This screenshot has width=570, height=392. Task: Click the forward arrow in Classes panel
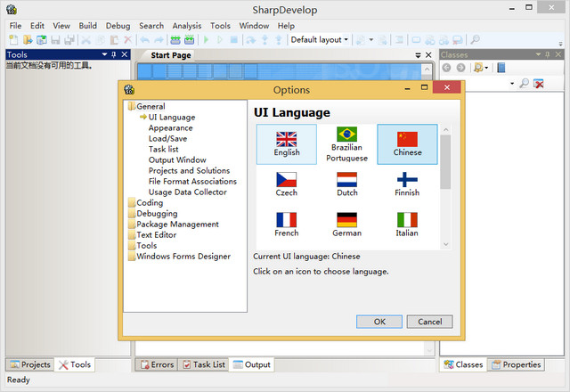(x=460, y=68)
